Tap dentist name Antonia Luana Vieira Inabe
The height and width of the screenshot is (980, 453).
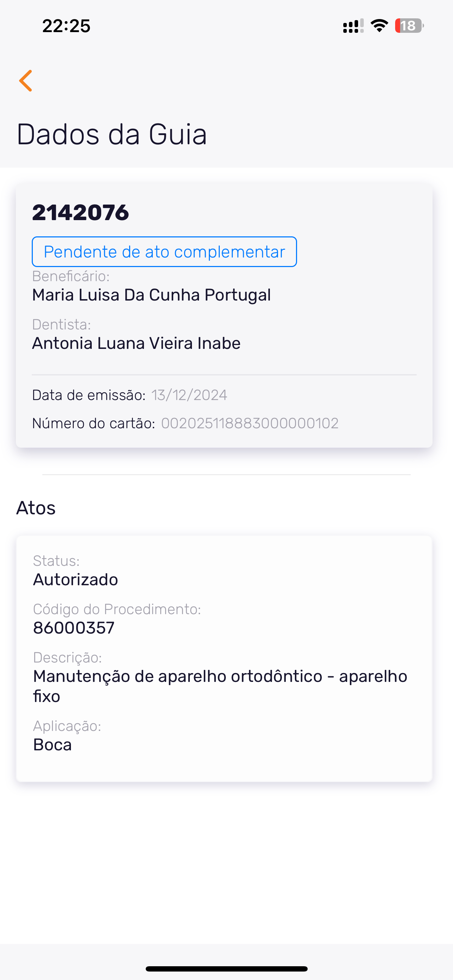pyautogui.click(x=136, y=343)
